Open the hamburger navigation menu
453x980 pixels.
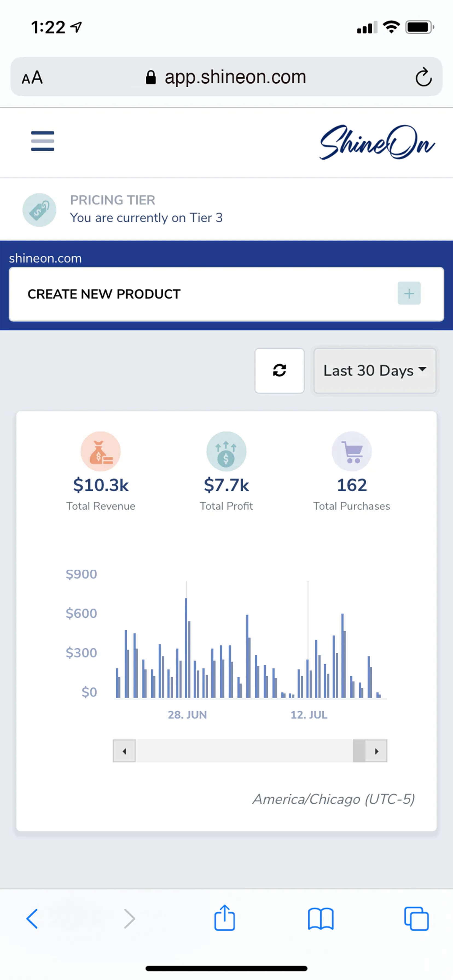[x=42, y=141]
